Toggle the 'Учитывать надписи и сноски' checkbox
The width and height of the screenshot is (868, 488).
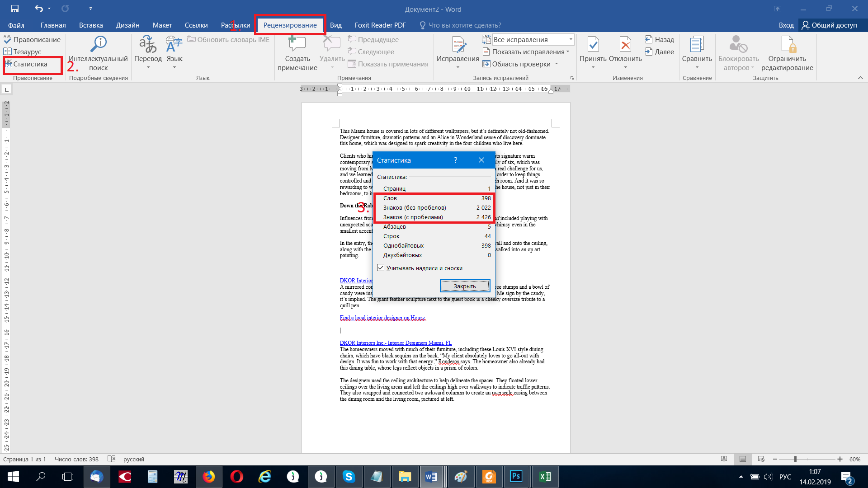click(x=381, y=268)
